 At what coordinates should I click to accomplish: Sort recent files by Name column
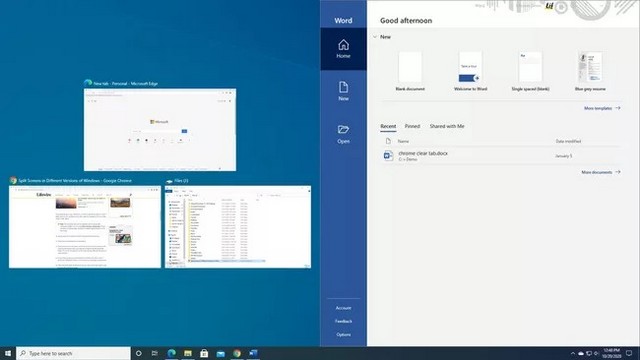click(x=403, y=141)
